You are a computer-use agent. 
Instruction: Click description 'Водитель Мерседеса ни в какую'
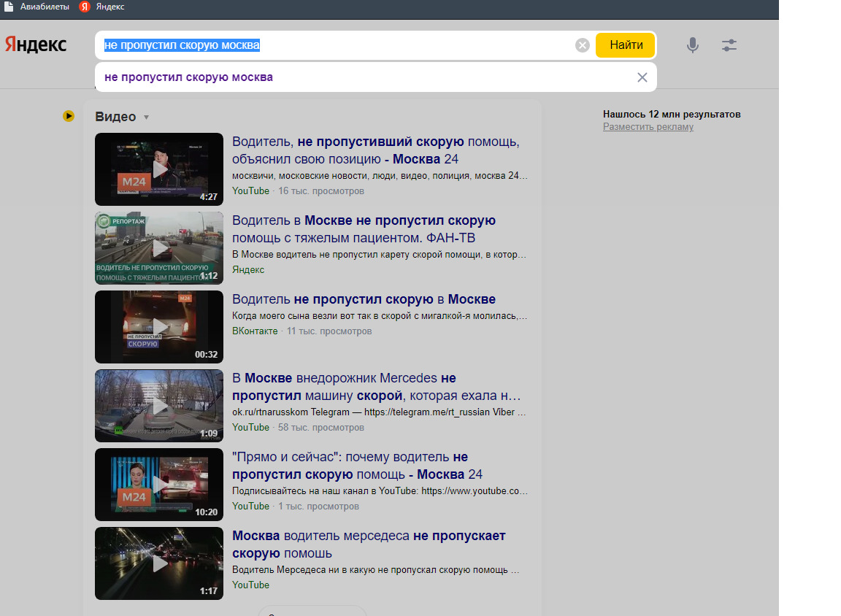point(376,570)
